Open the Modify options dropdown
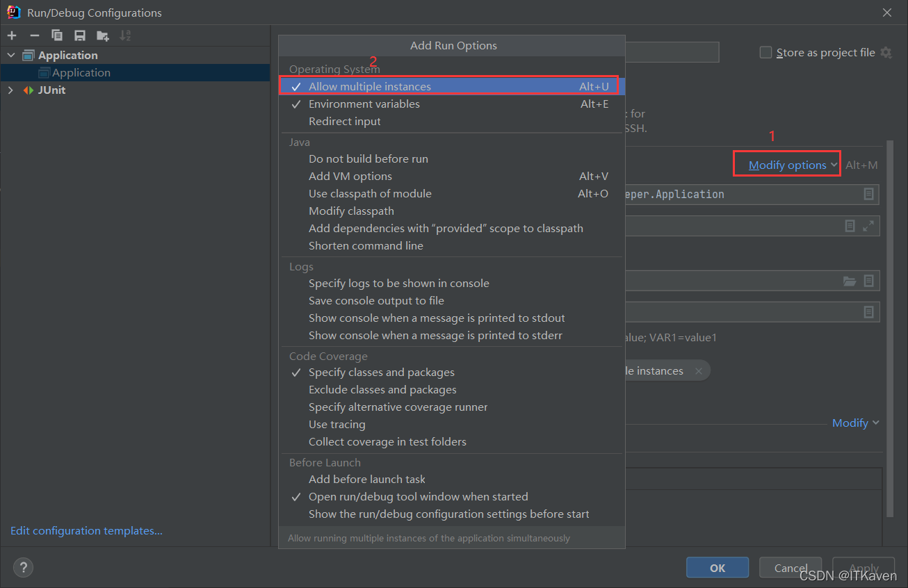 click(x=793, y=165)
